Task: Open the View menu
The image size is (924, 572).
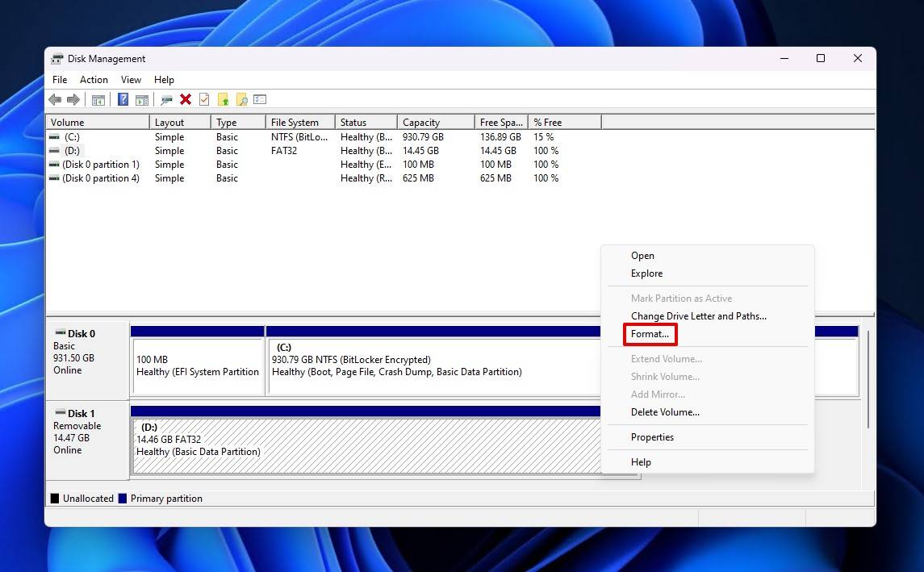Action: pos(131,79)
